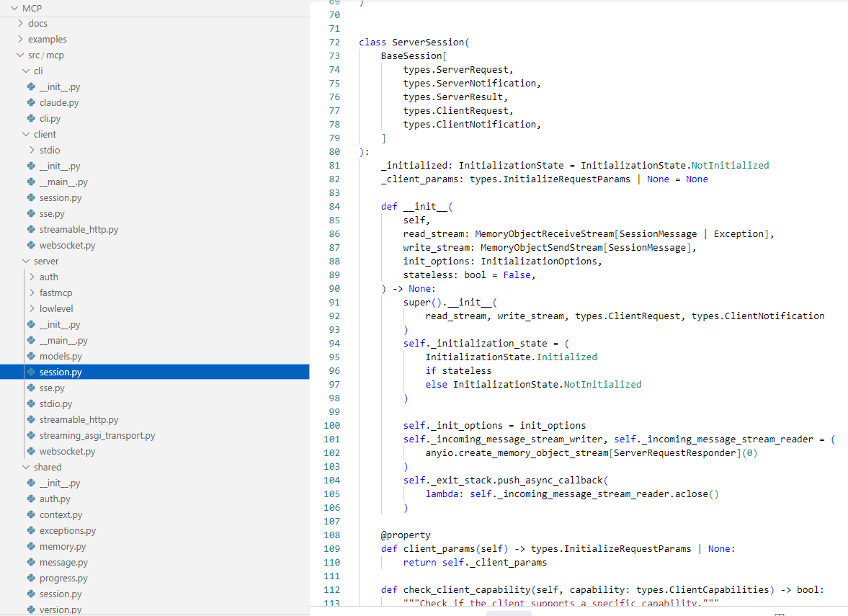Open context.py in the shared folder
848x616 pixels.
coord(61,515)
